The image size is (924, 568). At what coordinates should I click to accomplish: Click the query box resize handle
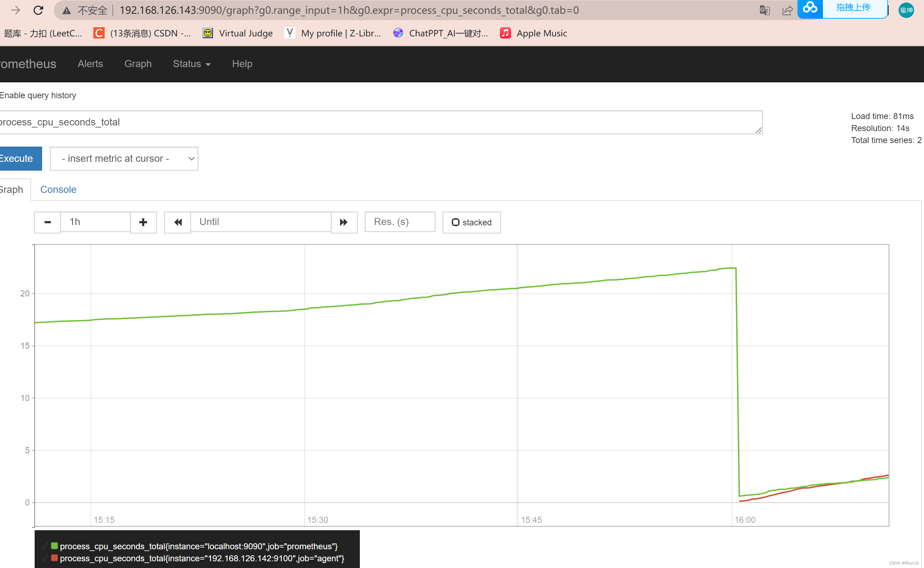(x=758, y=130)
